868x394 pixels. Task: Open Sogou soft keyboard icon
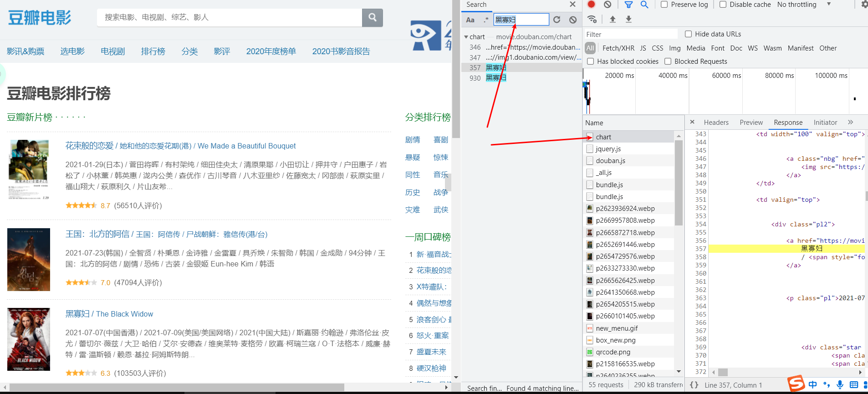[854, 385]
